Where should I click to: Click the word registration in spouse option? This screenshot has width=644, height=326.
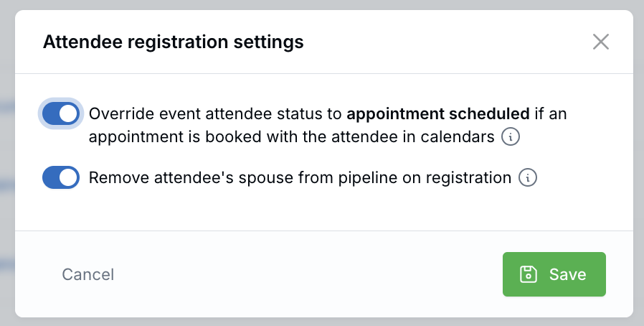[x=468, y=178]
